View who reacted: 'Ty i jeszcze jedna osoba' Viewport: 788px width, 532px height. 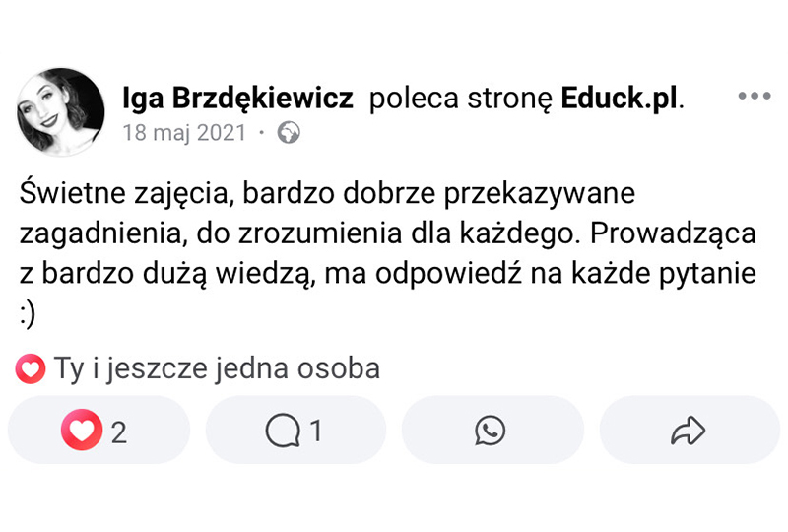(217, 369)
